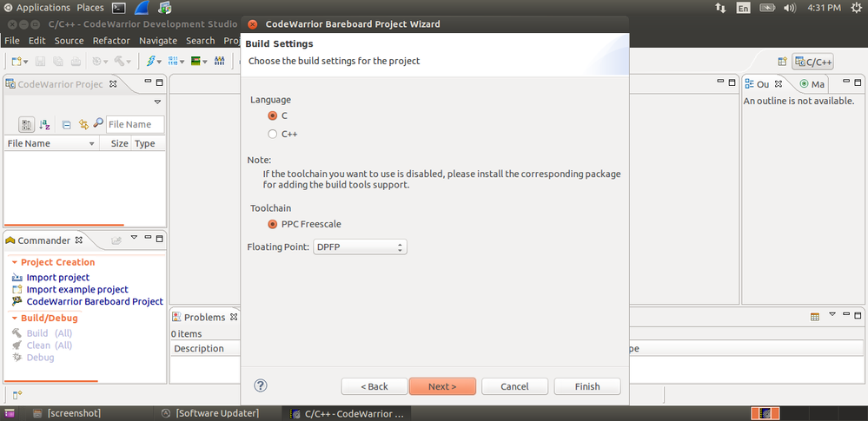Click the binary digits 1011 toolbar icon

pos(173,62)
